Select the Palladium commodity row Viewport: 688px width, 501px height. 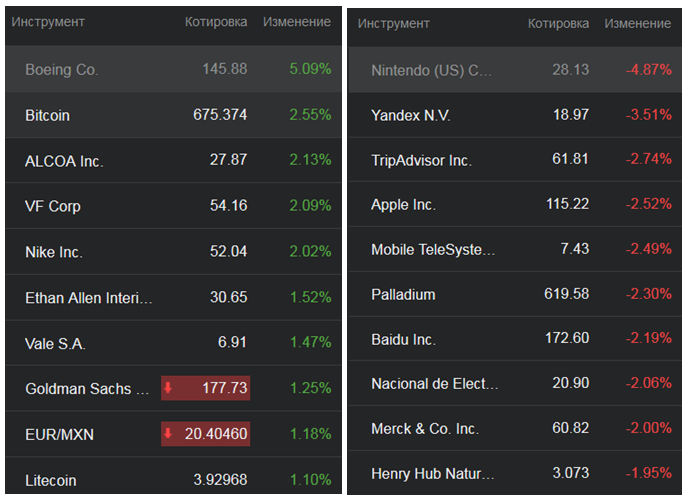tap(403, 294)
